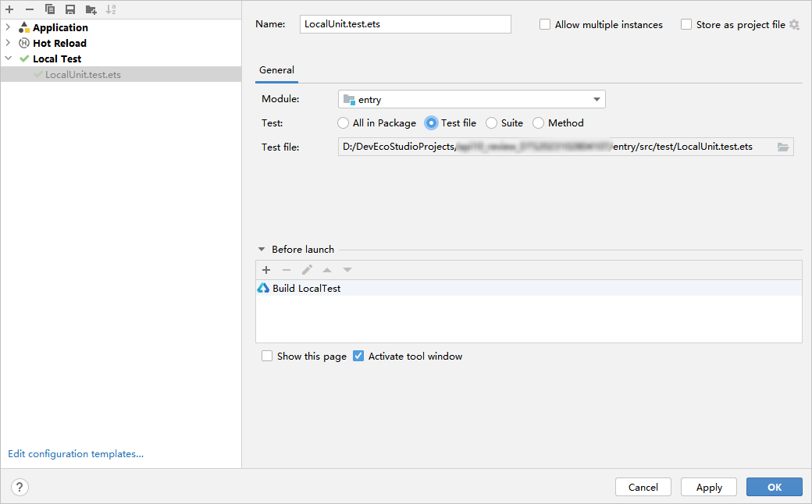Screen dimensions: 812x504
Task: Collapse the Before launch section
Action: point(262,250)
